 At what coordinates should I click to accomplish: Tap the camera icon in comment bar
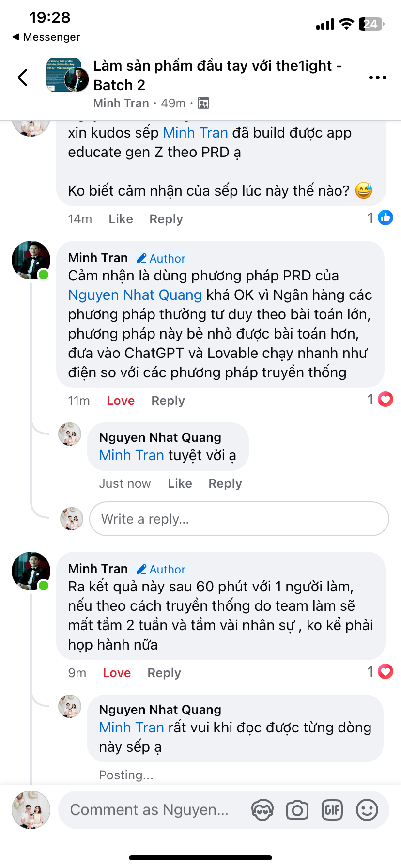pos(297,810)
